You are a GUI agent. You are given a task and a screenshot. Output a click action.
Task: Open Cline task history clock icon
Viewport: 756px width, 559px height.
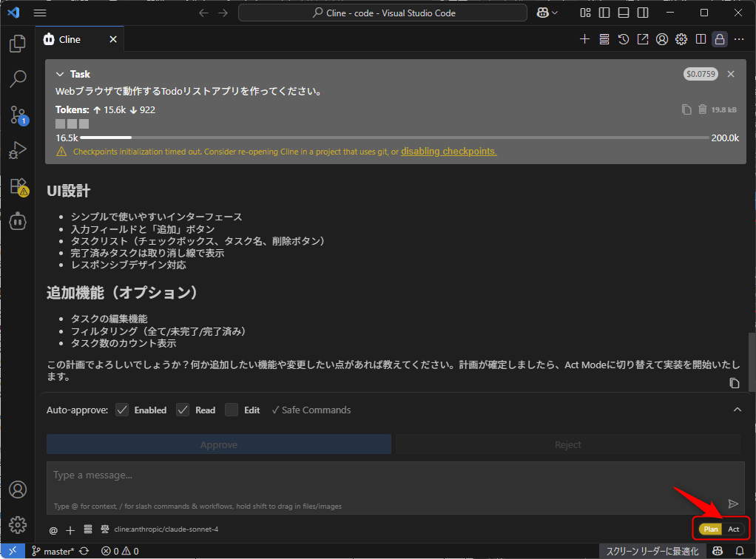pyautogui.click(x=624, y=39)
